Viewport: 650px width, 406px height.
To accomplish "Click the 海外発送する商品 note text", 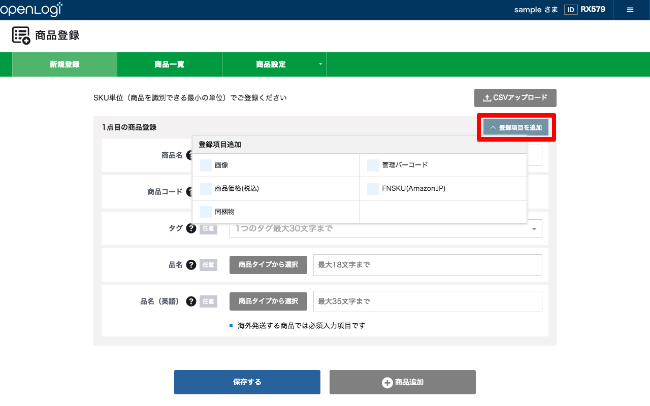I will coord(301,326).
